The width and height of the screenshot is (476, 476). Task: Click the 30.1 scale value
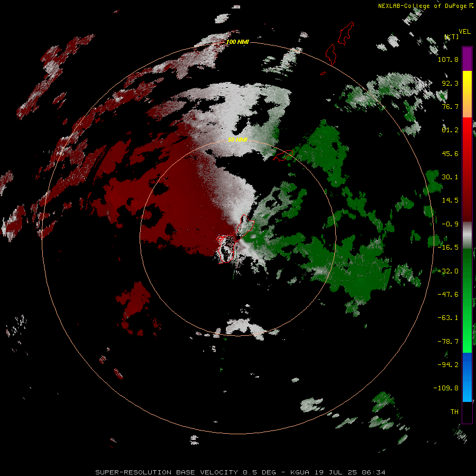coord(450,177)
